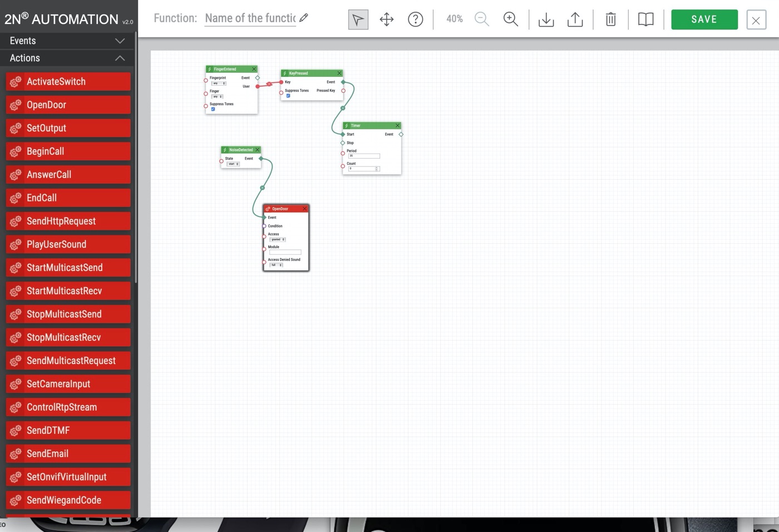Select the BeginCall action
Viewport: 779px width, 532px height.
68,151
